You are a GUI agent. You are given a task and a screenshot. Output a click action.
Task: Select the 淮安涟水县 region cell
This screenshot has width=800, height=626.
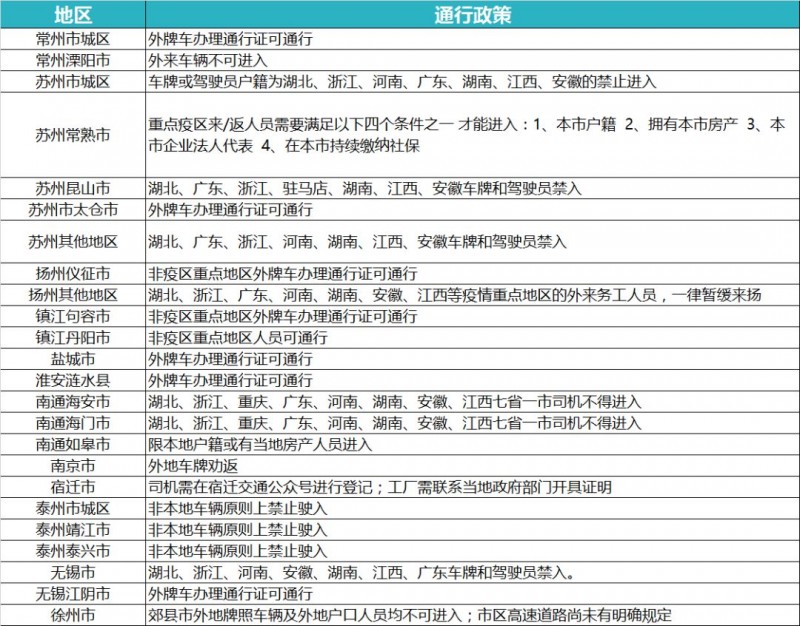73,381
